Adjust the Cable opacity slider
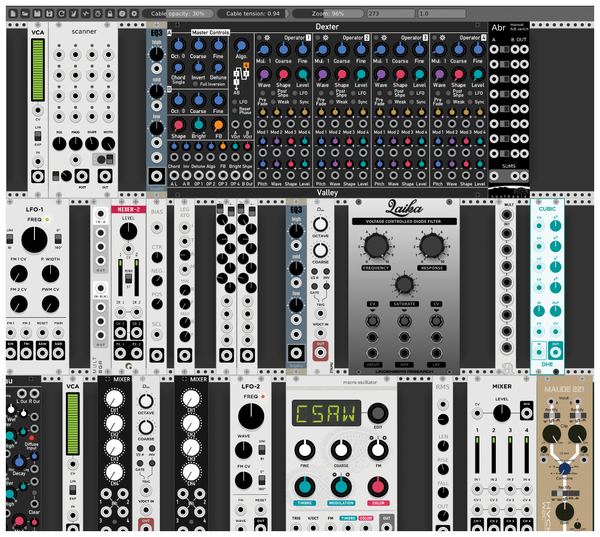Screen dimensions: 600x537 click(178, 13)
